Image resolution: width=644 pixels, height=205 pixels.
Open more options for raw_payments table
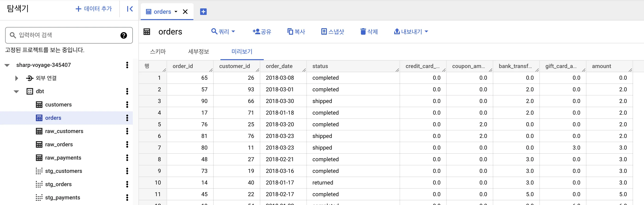tap(127, 158)
